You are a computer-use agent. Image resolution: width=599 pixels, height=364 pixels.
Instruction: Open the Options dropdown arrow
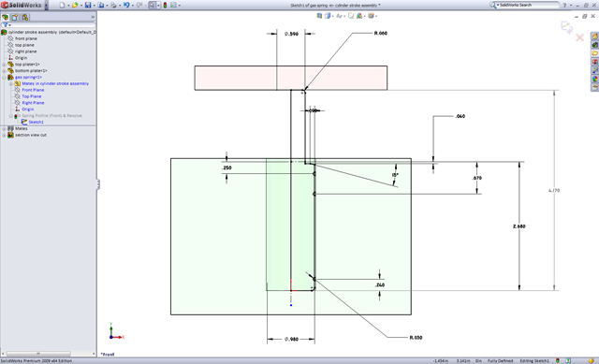180,6
